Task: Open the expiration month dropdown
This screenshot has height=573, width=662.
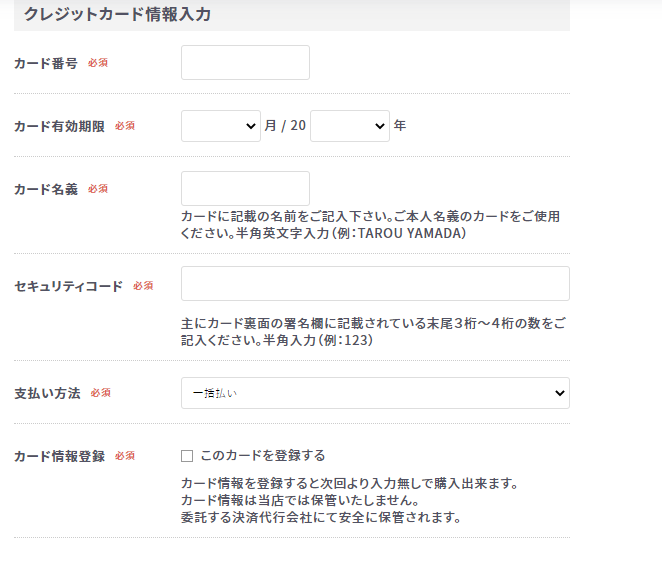Action: (221, 126)
